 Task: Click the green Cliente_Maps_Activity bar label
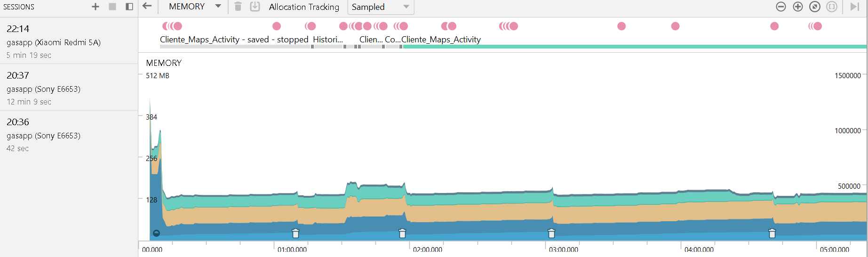coord(441,40)
